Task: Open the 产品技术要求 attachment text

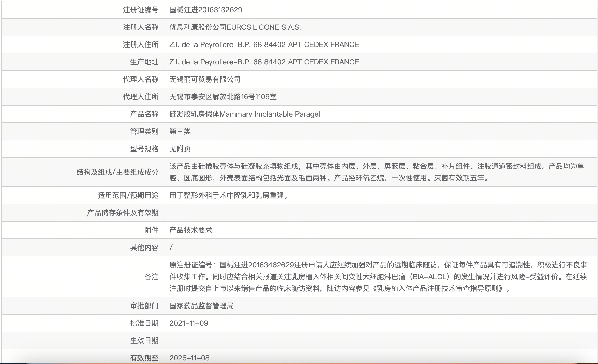Action: tap(191, 230)
